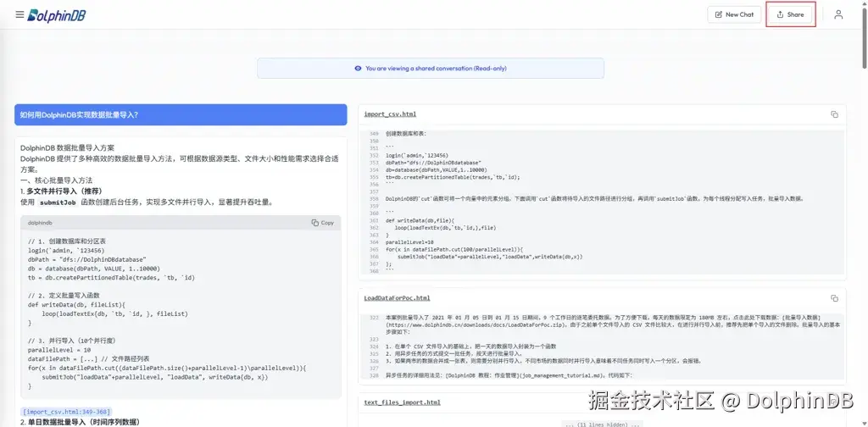Screen dimensions: 868x427
Task: Open the hamburger menu next to DolphinDB logo
Action: pyautogui.click(x=19, y=14)
